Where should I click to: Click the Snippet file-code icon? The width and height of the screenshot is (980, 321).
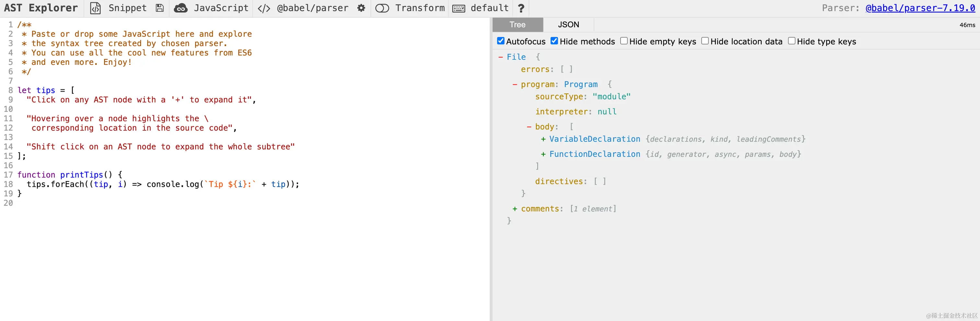click(x=95, y=8)
